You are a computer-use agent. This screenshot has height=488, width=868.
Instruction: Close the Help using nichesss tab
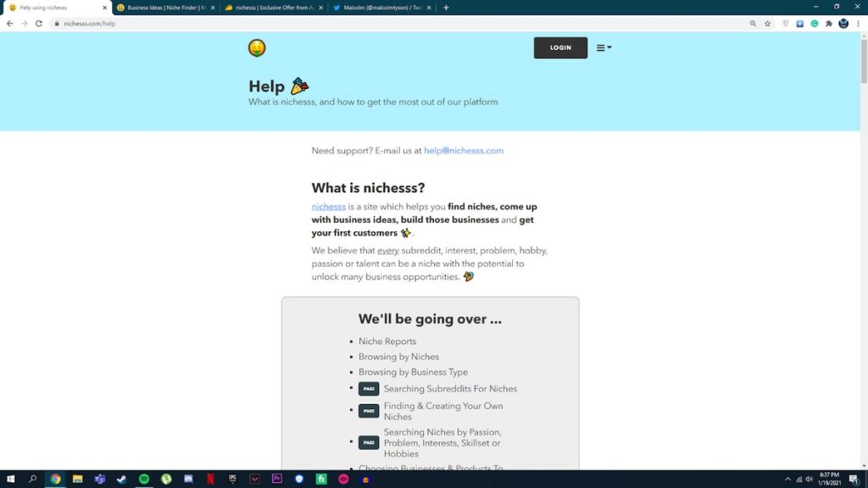[104, 8]
